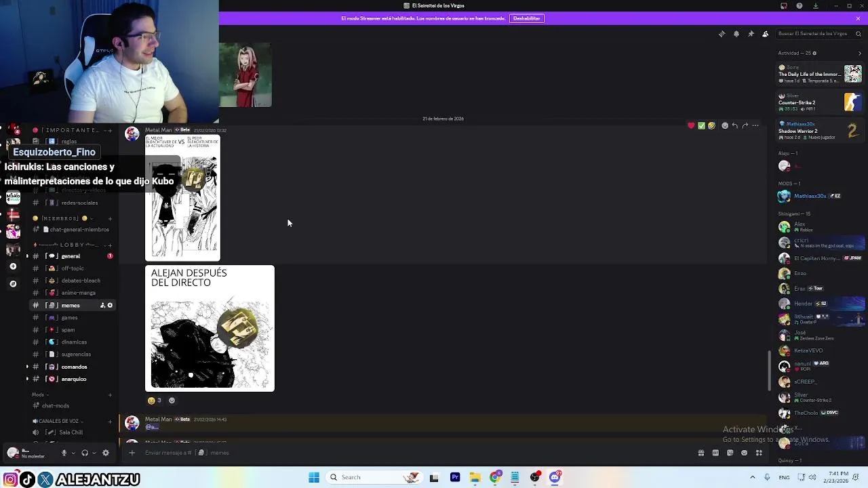
Task: Expand the anarquico channel arrow
Action: [x=27, y=379]
